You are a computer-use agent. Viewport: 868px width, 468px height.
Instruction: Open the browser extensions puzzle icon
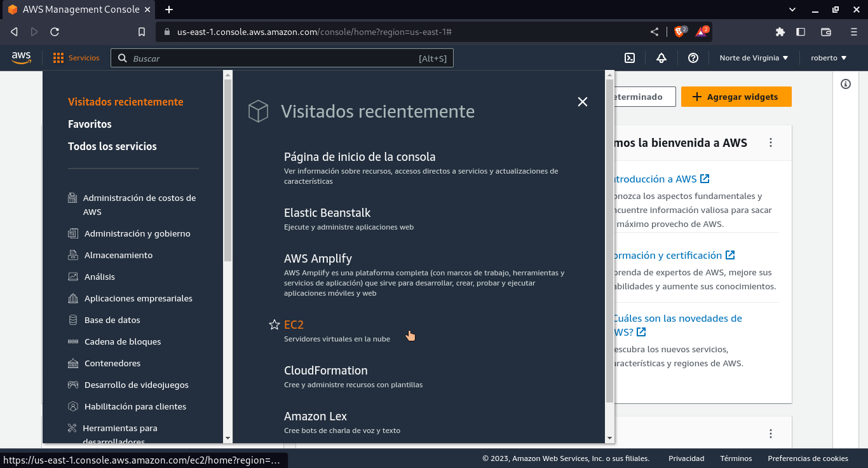tap(780, 32)
